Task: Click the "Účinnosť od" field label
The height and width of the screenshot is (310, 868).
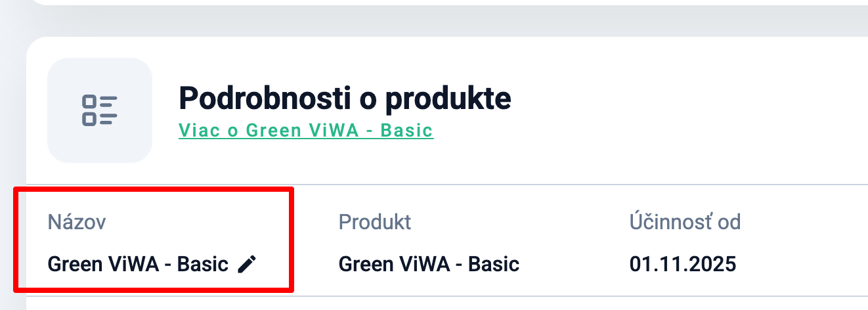Action: [x=685, y=222]
